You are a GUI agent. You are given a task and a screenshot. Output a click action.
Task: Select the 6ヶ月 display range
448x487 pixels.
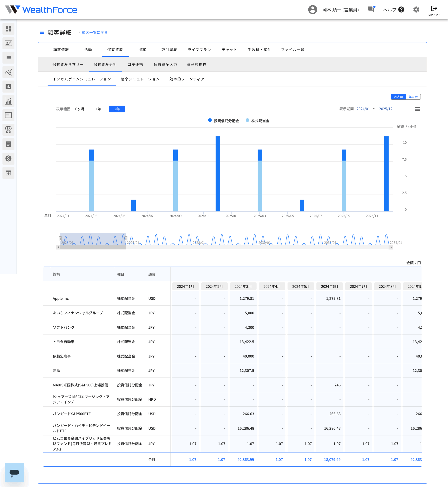(x=80, y=109)
